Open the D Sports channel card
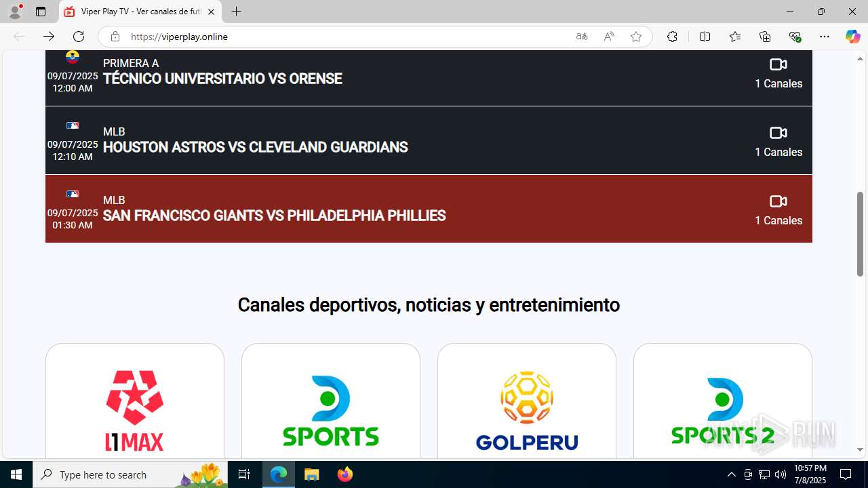Viewport: 868px width, 488px height. pyautogui.click(x=331, y=401)
